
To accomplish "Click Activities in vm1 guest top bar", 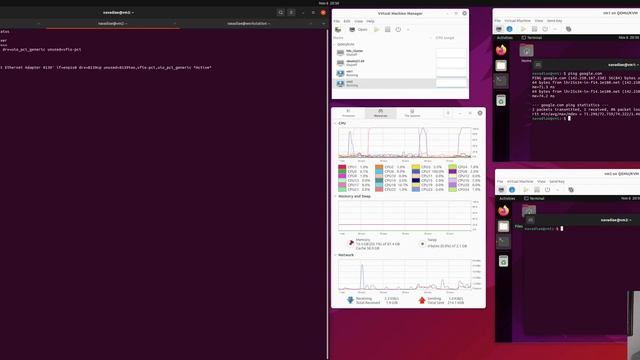I will [504, 38].
